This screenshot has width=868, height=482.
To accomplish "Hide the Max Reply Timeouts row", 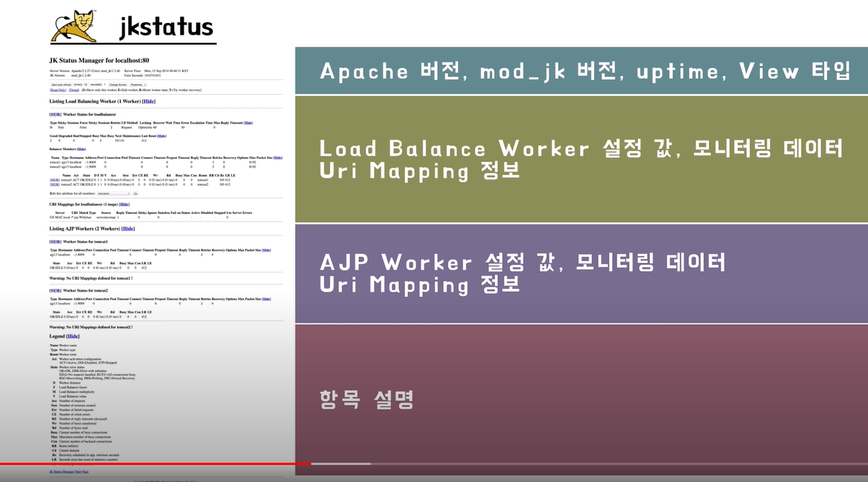I will (248, 123).
